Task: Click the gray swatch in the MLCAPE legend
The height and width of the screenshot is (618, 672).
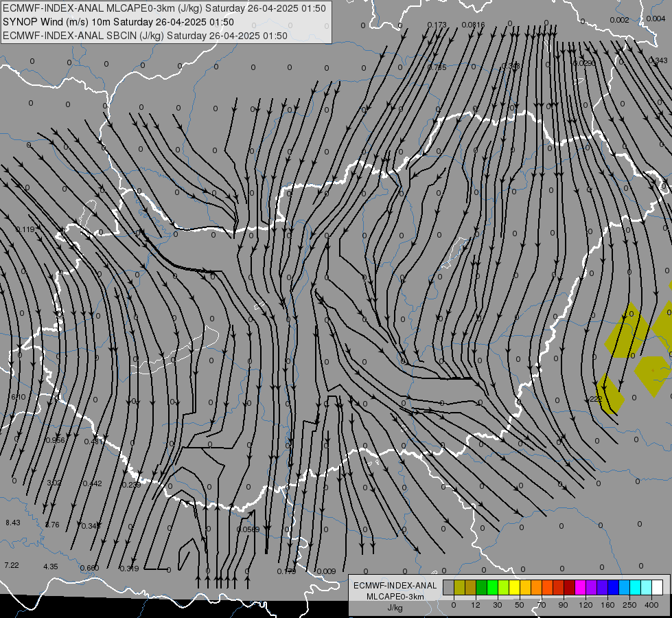Action: point(449,587)
